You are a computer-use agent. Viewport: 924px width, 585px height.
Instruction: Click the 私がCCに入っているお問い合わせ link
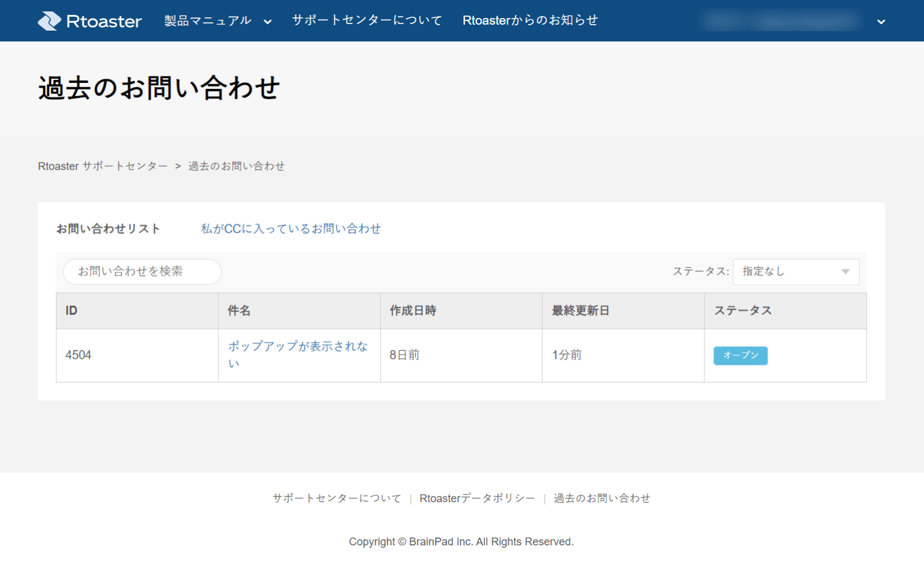(291, 228)
